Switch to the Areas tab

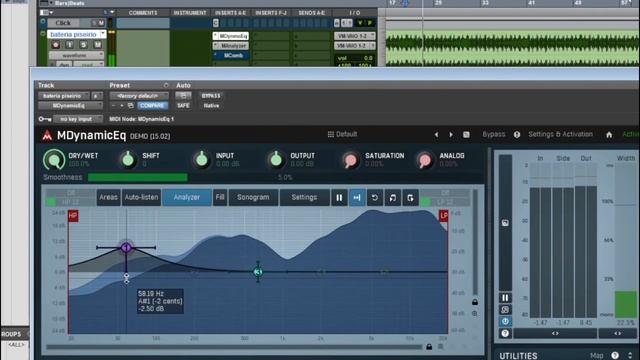coord(108,198)
